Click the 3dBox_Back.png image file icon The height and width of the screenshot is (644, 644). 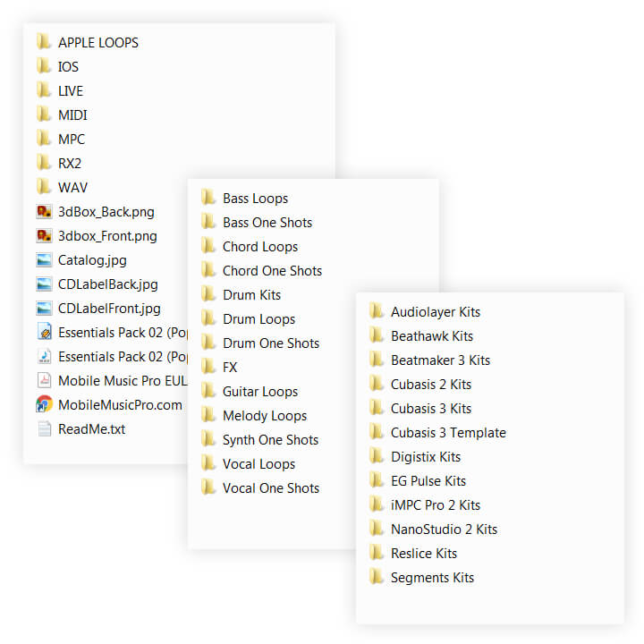[x=44, y=211]
